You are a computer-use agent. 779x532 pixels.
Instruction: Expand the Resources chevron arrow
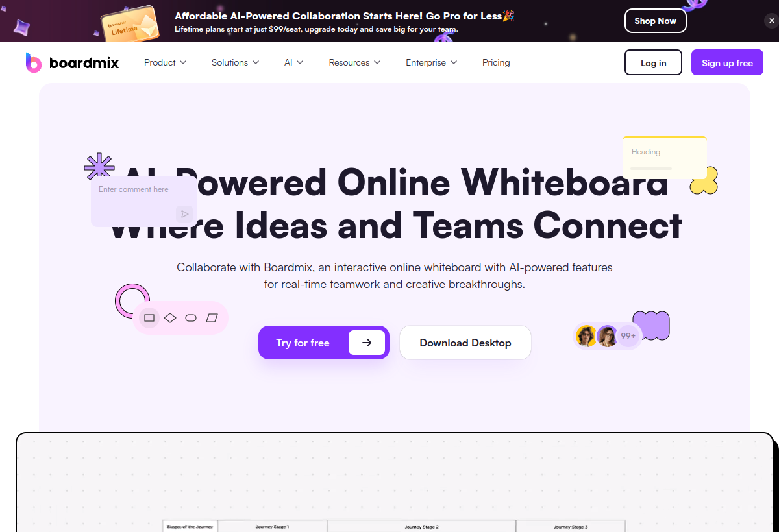377,62
